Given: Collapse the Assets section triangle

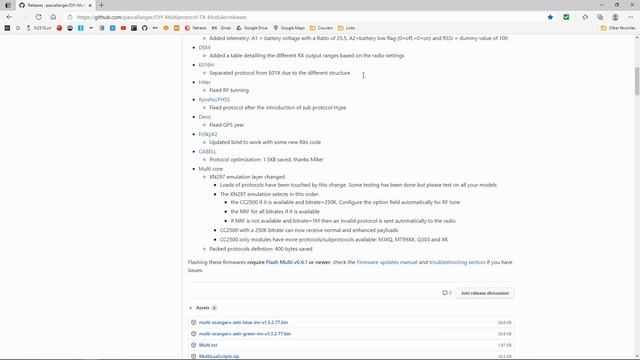Looking at the screenshot, I should (191, 308).
